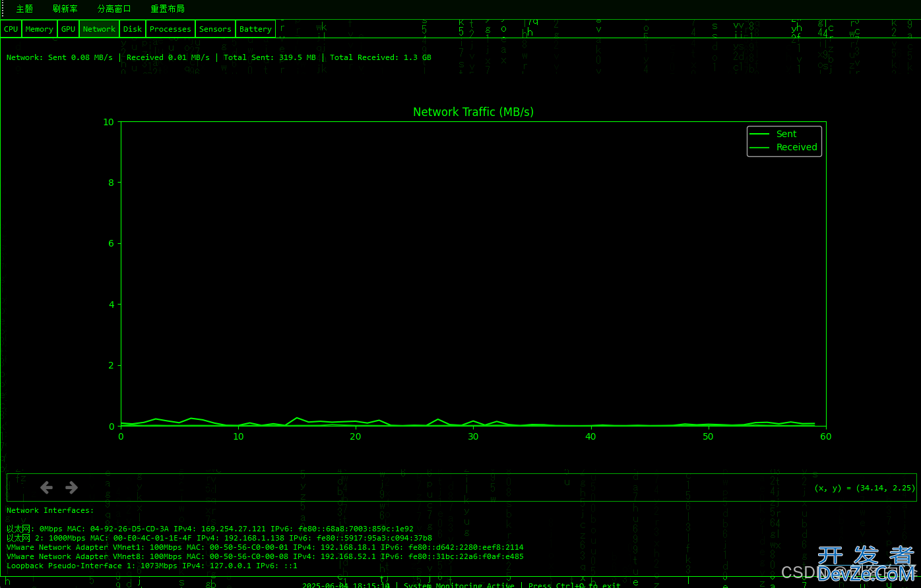Click the x-axis tick label 30
This screenshot has width=921, height=588.
(x=473, y=436)
